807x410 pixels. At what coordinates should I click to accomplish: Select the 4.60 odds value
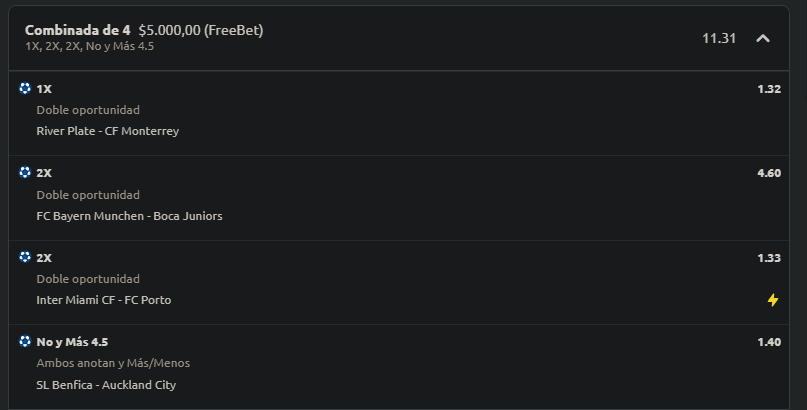point(769,173)
